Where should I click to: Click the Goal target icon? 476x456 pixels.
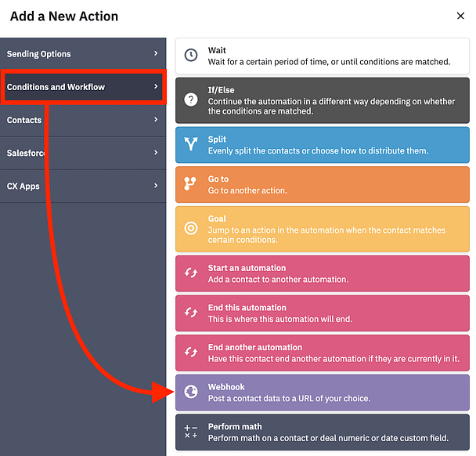[191, 229]
